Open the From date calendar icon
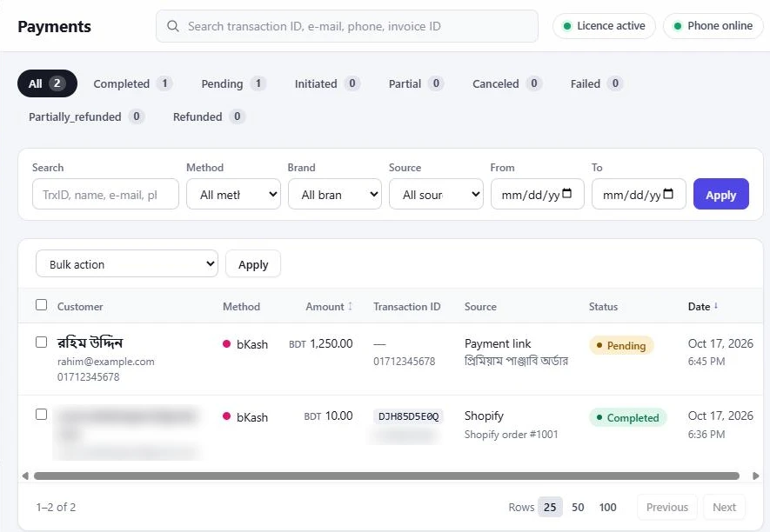 click(x=566, y=194)
